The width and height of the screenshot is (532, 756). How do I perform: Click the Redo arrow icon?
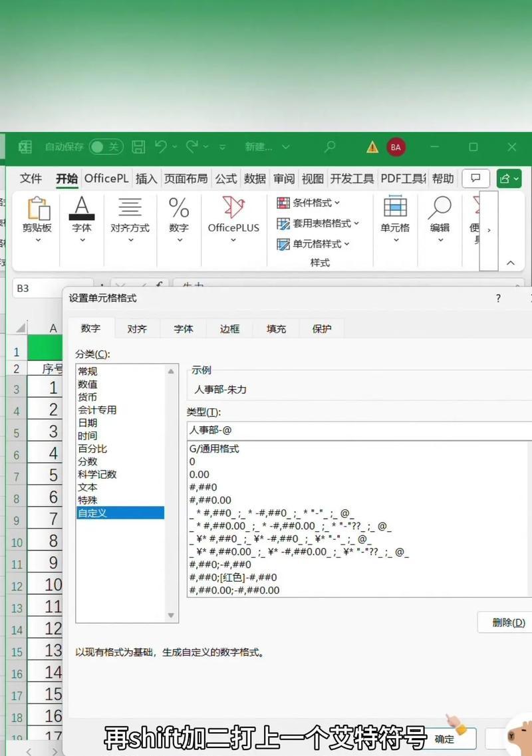[x=192, y=146]
